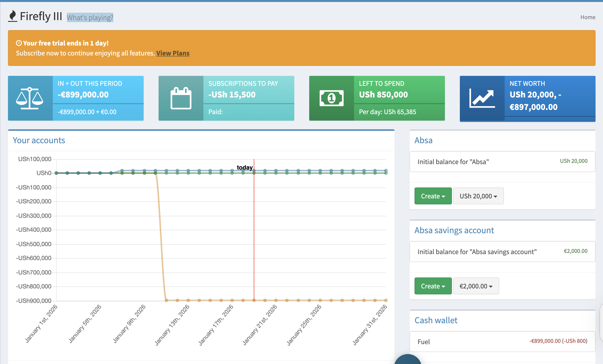Open the USh 20,000 balance dropdown

click(x=478, y=196)
